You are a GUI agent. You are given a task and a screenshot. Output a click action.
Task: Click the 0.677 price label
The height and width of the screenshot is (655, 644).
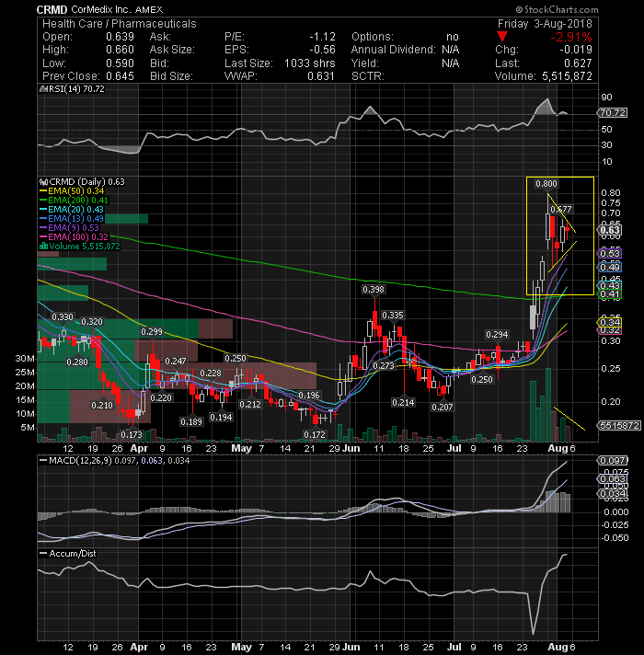(561, 209)
